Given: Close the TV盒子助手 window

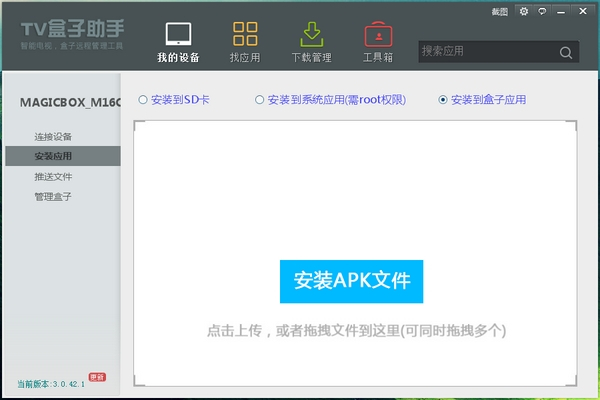Looking at the screenshot, I should pos(583,11).
